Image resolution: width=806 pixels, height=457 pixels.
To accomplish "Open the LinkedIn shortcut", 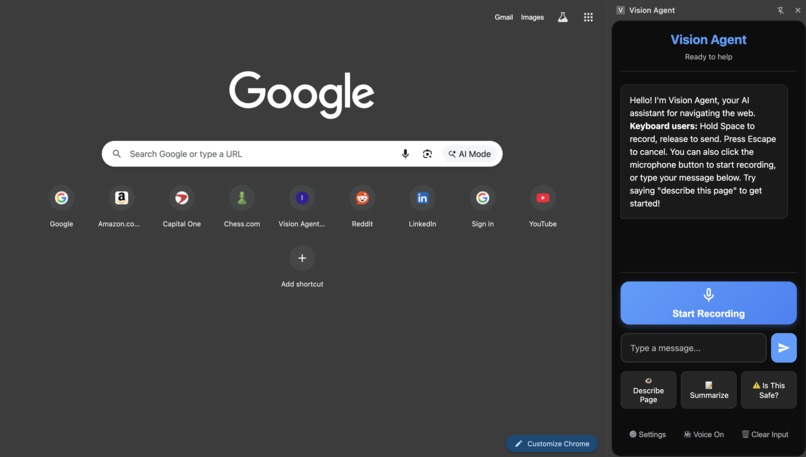I will tap(422, 207).
